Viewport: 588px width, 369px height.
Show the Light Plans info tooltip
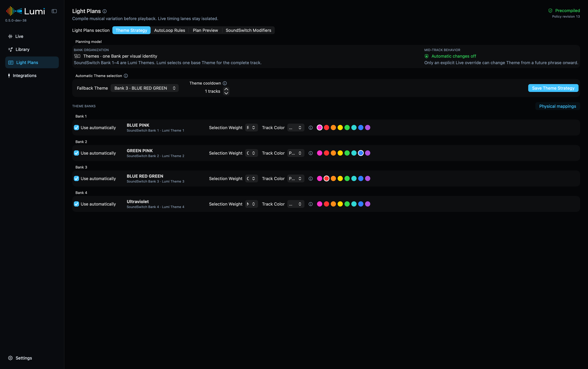[105, 11]
